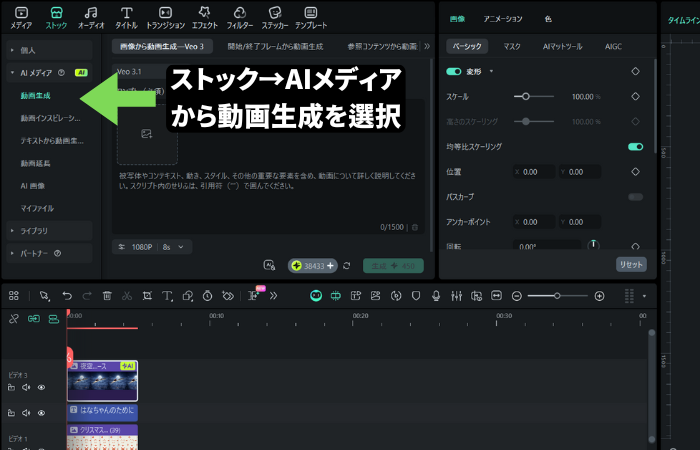Open the audio mixer sliders icon
Viewport: 700px width, 450px height.
click(456, 296)
